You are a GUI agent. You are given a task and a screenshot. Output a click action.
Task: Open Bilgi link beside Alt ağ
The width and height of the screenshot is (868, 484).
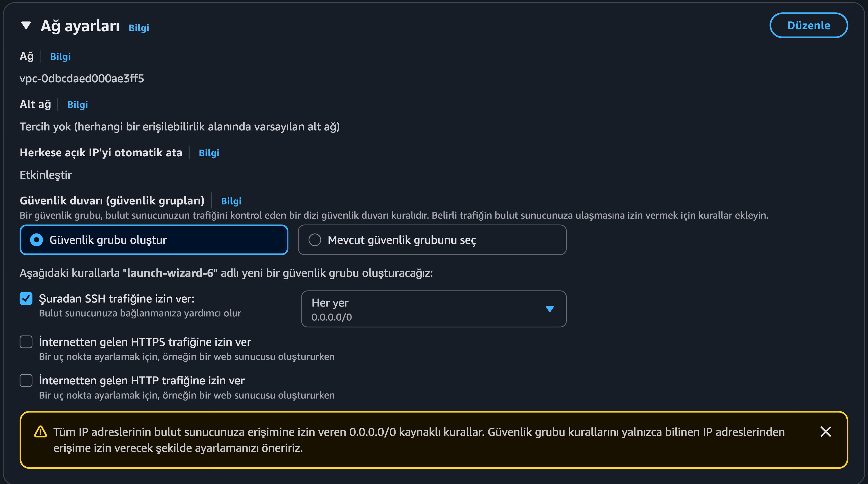tap(78, 105)
